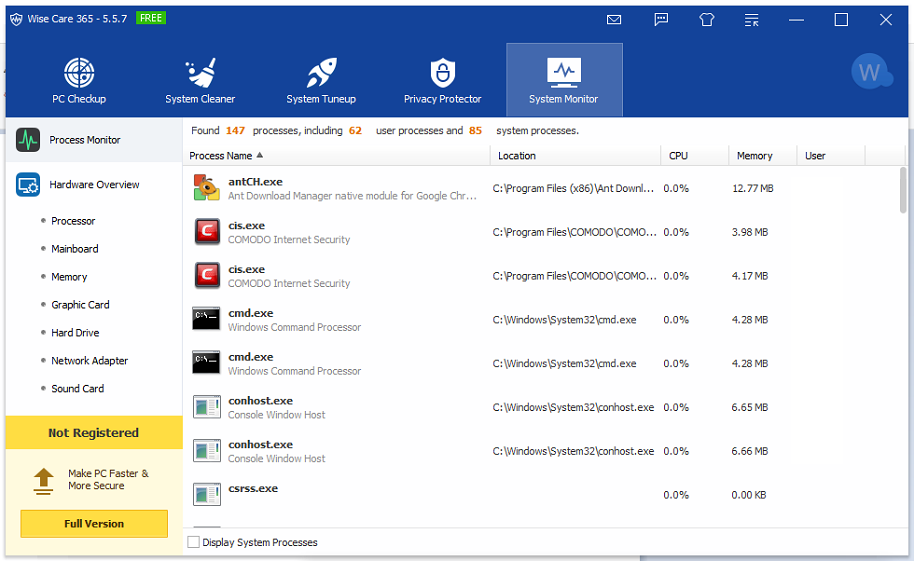Switch to System Cleaner tab
The image size is (914, 561).
pos(200,80)
